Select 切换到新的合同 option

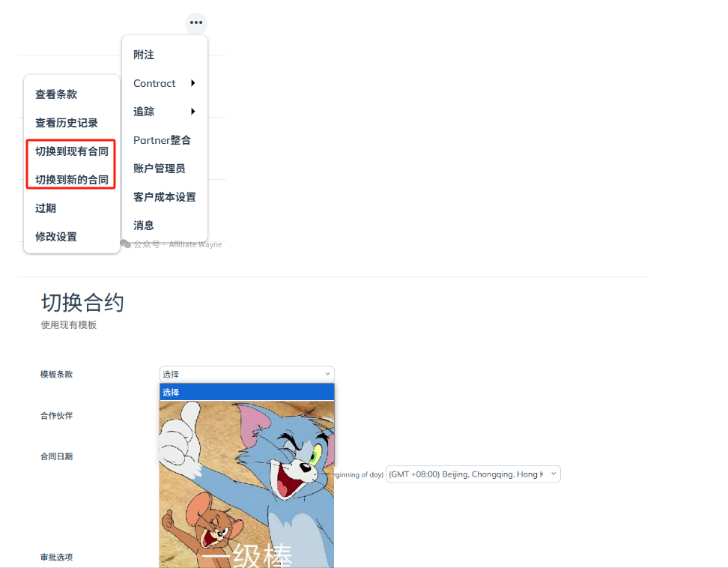pos(71,180)
